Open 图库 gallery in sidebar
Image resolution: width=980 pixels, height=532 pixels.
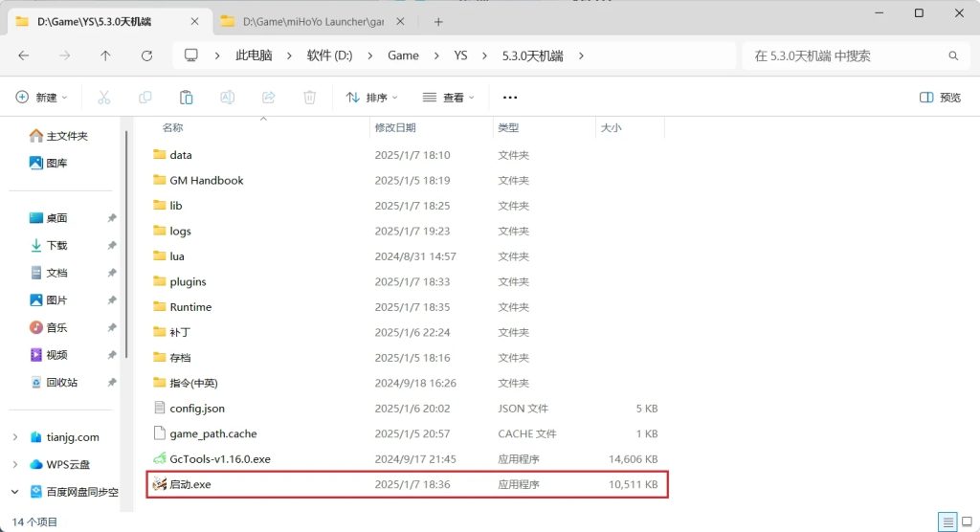pos(49,164)
